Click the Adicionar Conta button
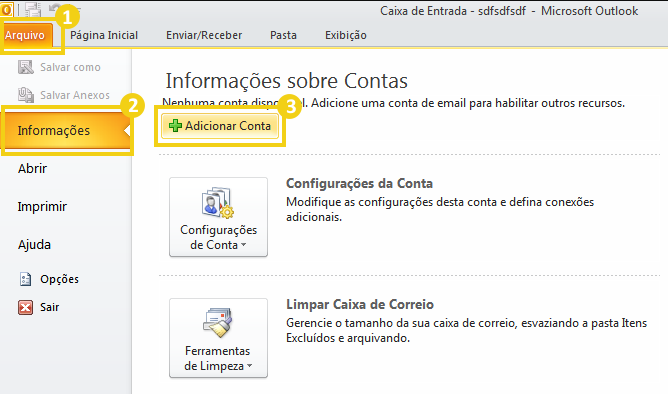Screen dimensions: 668x394 click(220, 126)
